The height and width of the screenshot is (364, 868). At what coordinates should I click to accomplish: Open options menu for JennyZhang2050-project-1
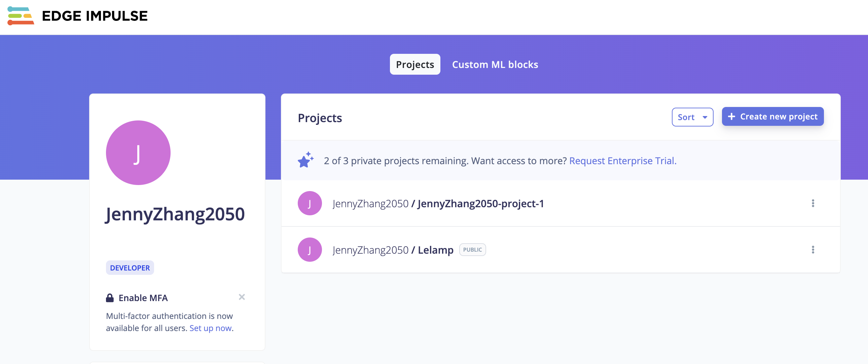pyautogui.click(x=813, y=203)
